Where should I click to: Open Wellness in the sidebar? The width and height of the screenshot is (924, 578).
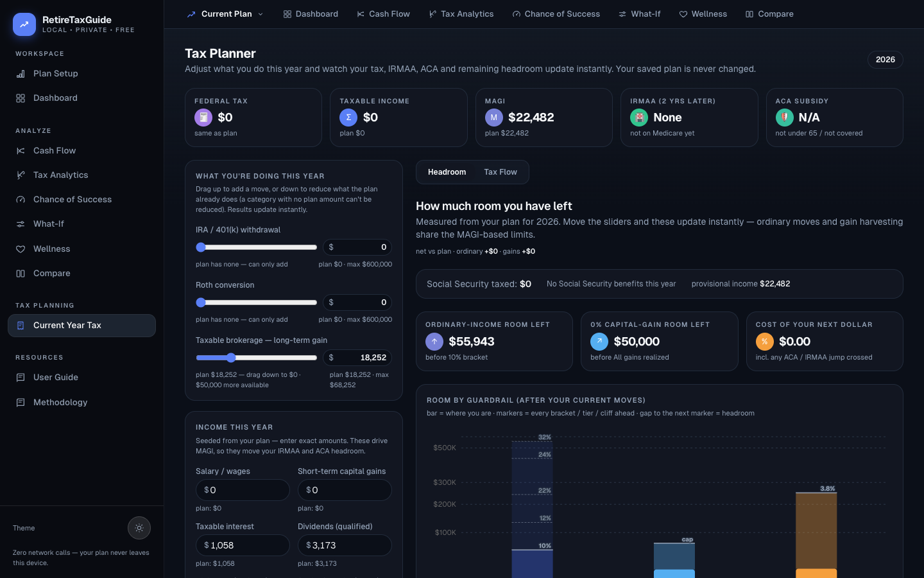(x=81, y=249)
